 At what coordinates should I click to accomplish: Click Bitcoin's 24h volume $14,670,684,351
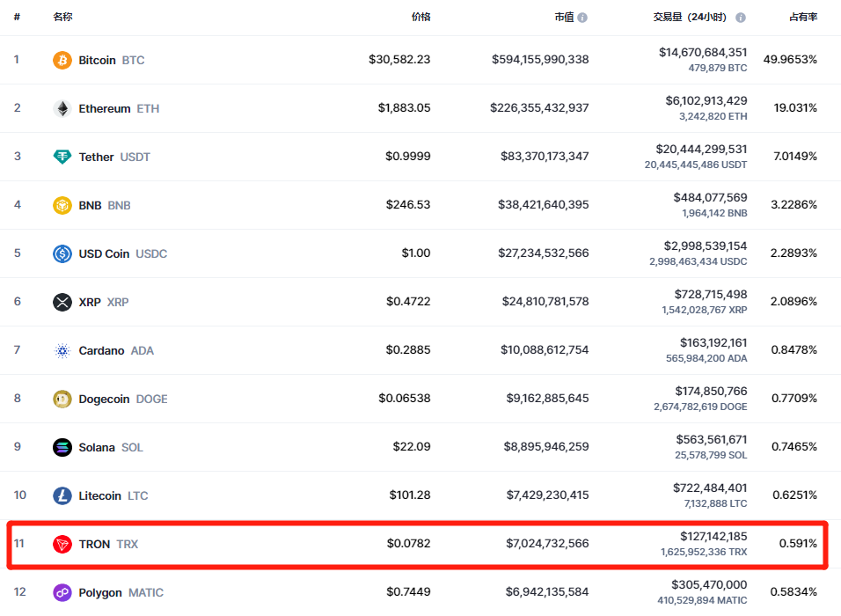coord(703,53)
